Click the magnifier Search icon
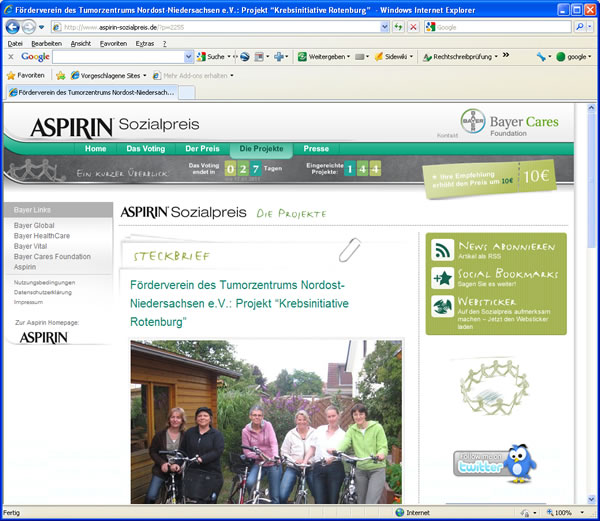 pyautogui.click(x=580, y=27)
